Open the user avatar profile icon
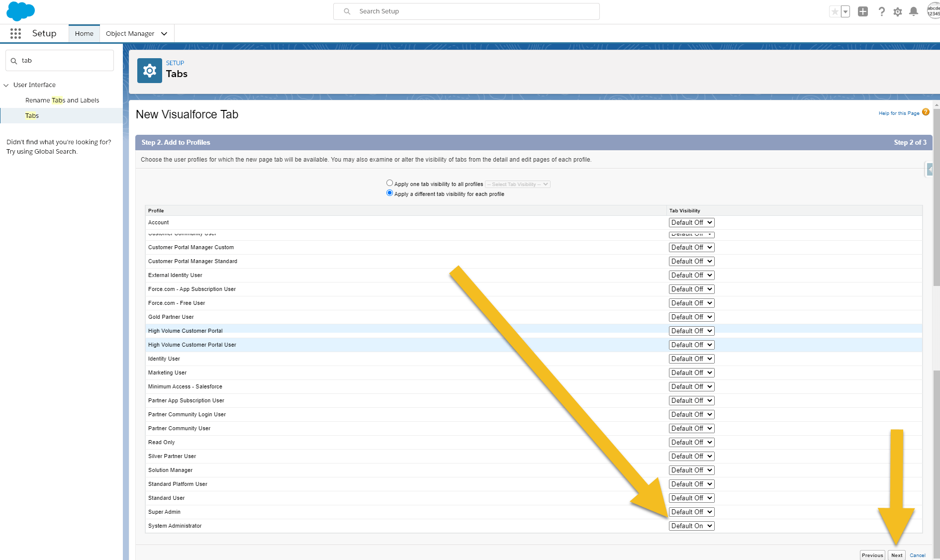Image resolution: width=940 pixels, height=560 pixels. point(933,11)
